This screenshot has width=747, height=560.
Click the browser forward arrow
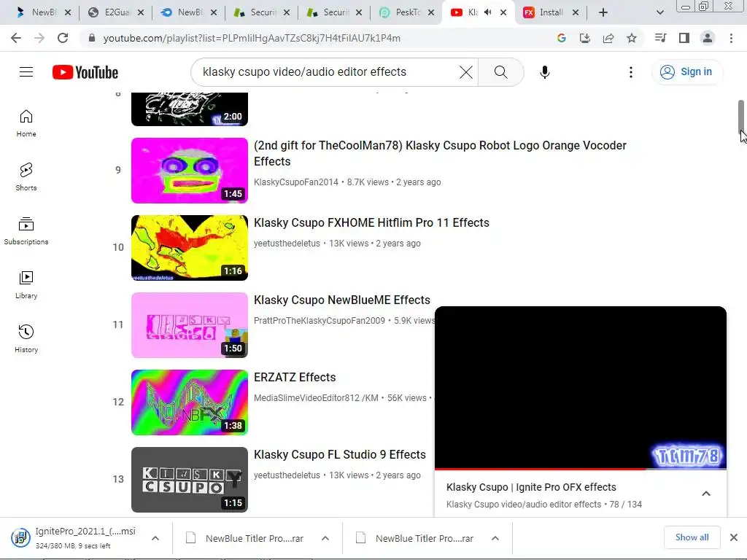39,38
